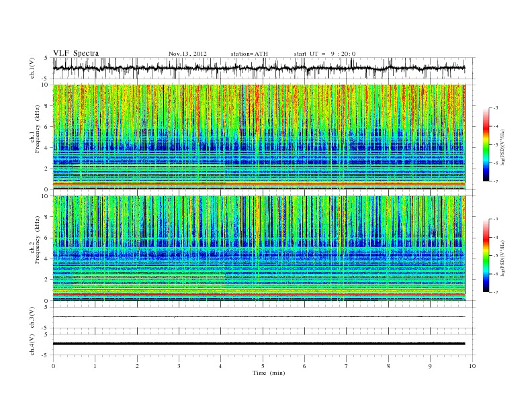Viewport: 532px width, 411px height.
Task: Click the "3" tick on the time axis
Action: click(x=179, y=366)
